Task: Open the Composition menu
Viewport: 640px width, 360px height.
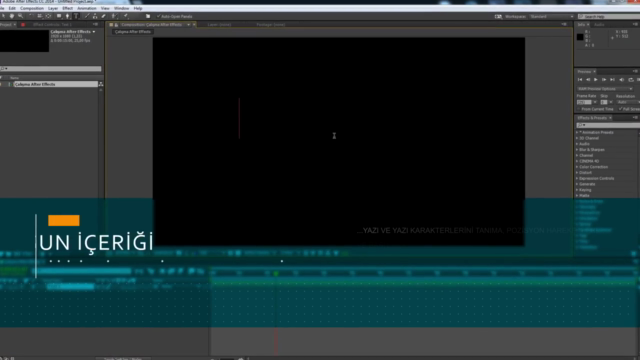Action: coord(31,8)
